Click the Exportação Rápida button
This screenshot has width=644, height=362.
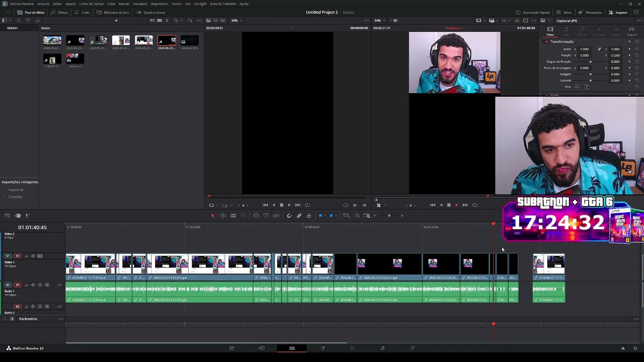coord(532,13)
